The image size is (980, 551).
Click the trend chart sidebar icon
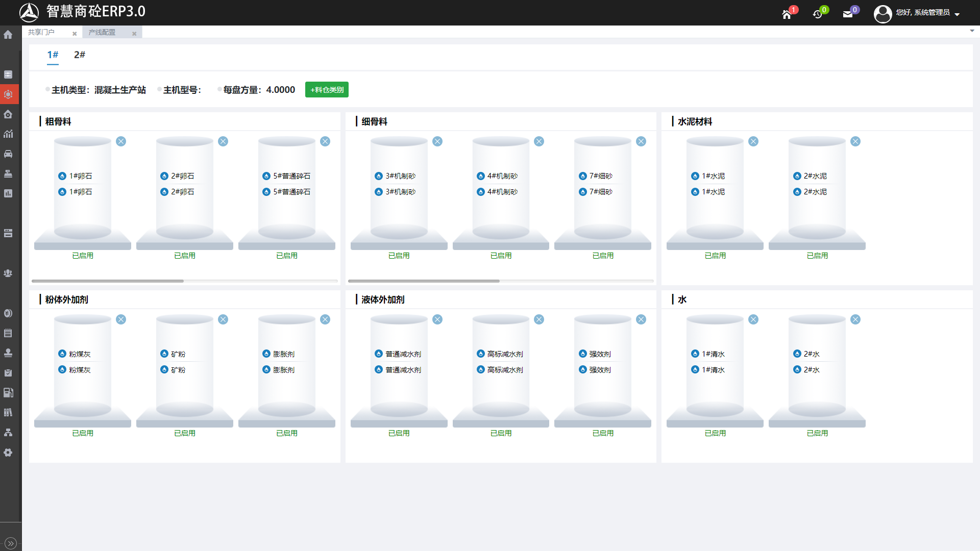pyautogui.click(x=8, y=134)
